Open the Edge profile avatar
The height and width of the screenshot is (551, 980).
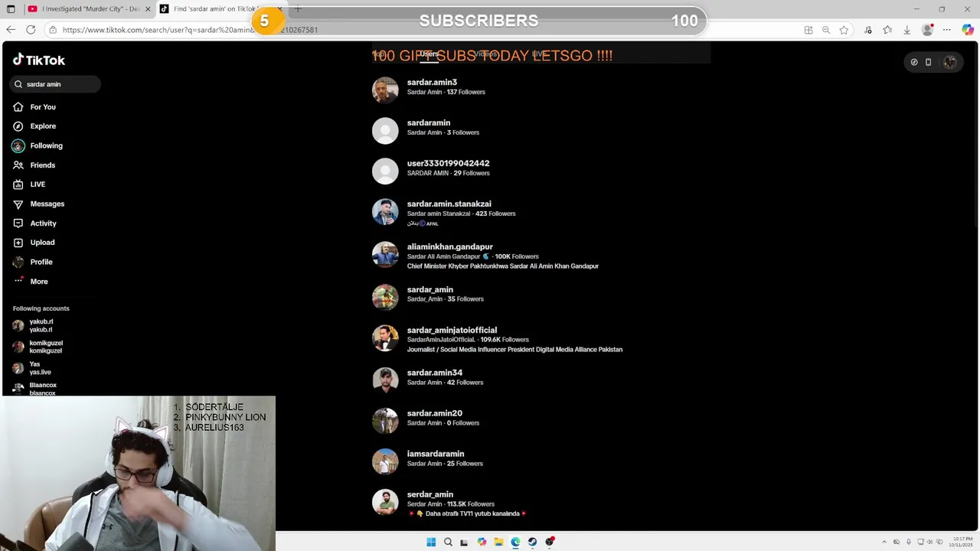[928, 30]
